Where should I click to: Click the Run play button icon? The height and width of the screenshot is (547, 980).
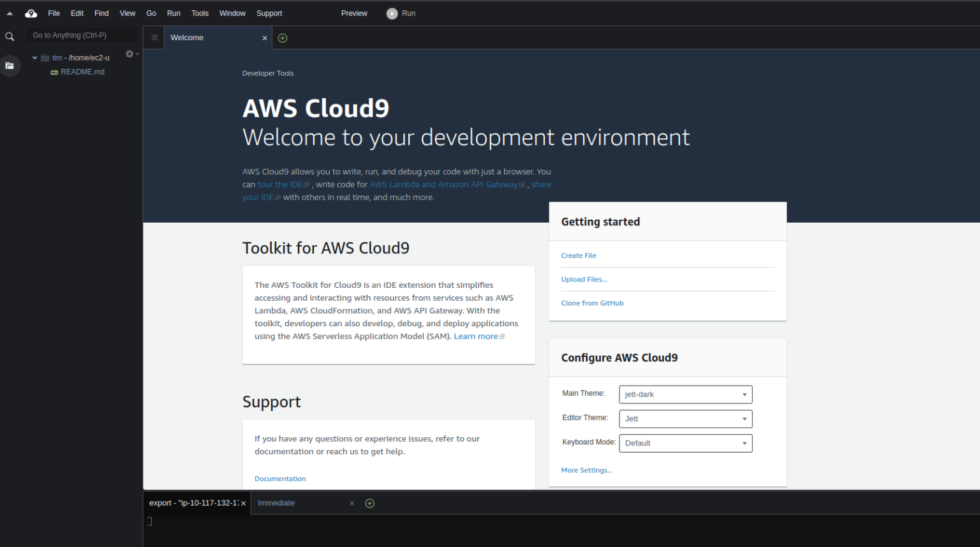pos(392,13)
